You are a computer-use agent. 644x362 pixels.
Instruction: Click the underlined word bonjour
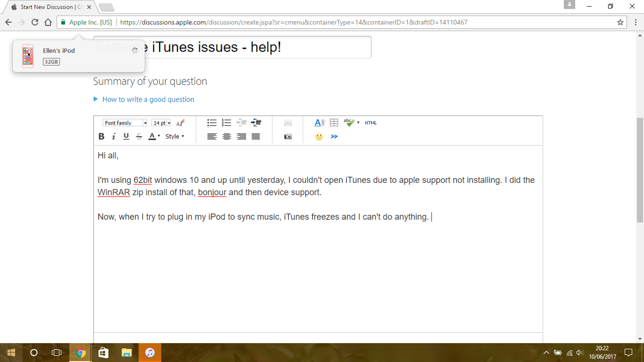tap(212, 192)
